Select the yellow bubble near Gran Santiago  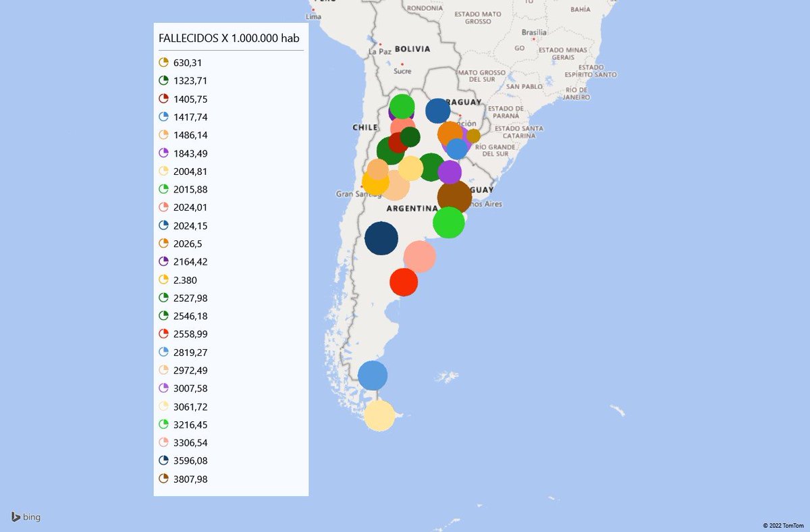click(x=375, y=182)
